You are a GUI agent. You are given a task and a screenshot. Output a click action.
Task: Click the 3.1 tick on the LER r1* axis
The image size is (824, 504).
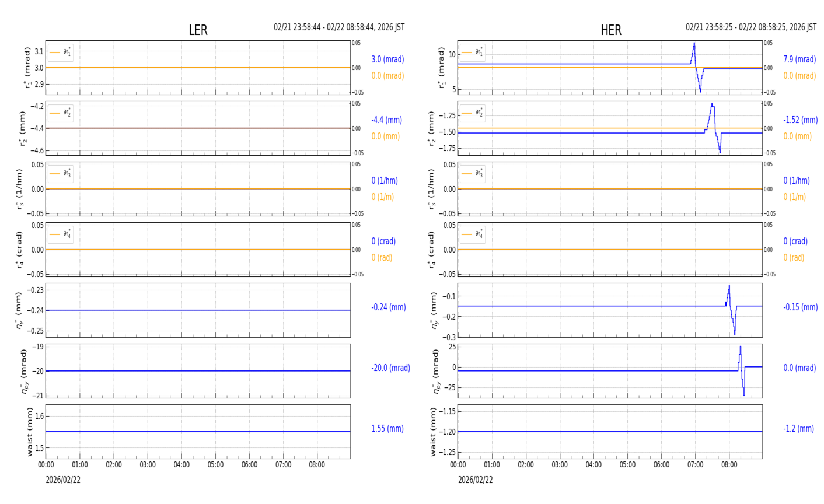click(x=39, y=51)
